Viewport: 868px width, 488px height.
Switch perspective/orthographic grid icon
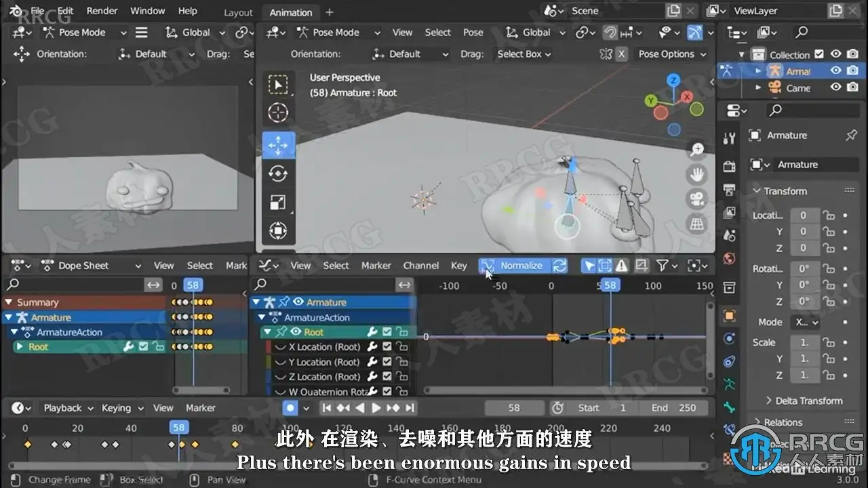click(696, 223)
